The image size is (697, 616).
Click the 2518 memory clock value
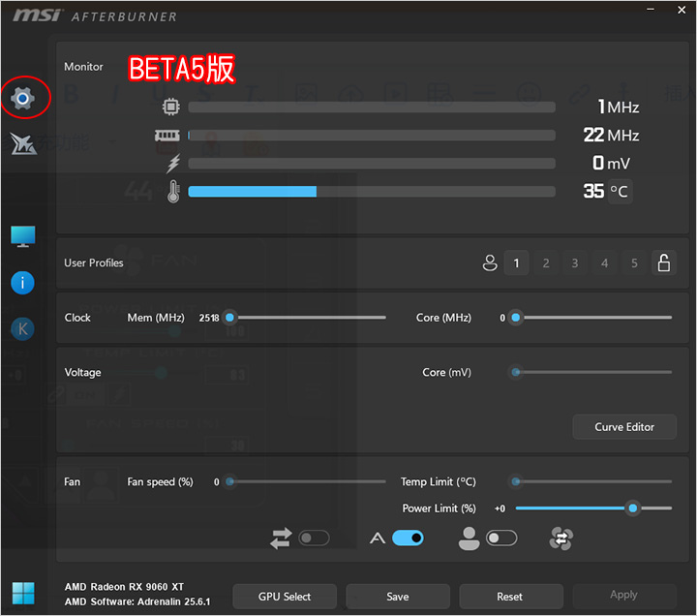point(209,318)
